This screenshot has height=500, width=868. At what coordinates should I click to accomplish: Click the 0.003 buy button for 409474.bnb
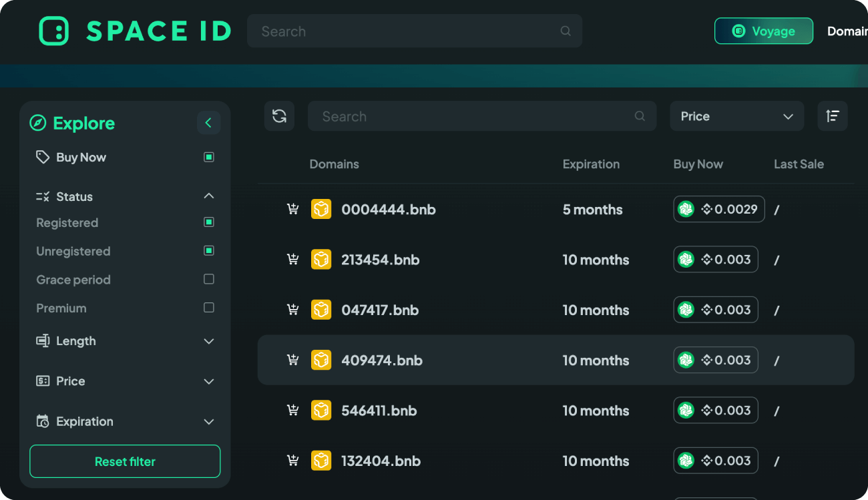coord(716,360)
